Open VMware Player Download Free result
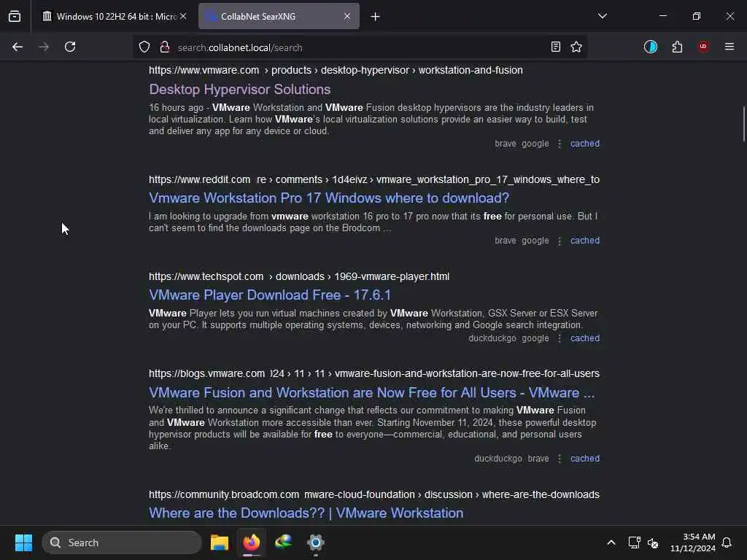This screenshot has height=560, width=747. pos(270,295)
